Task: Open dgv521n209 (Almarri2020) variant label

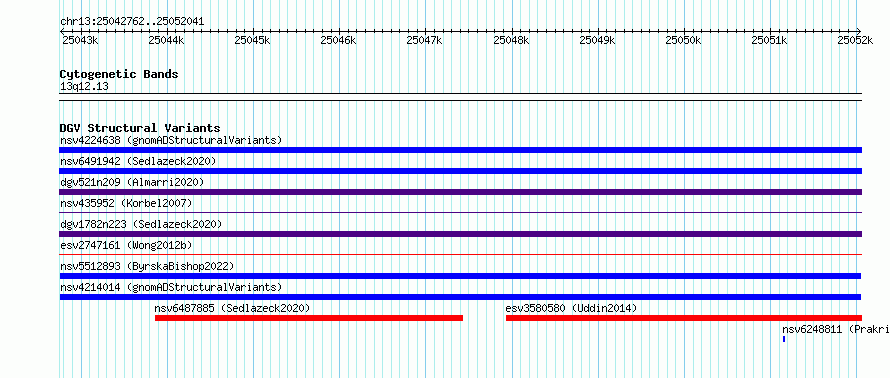Action: 132,182
